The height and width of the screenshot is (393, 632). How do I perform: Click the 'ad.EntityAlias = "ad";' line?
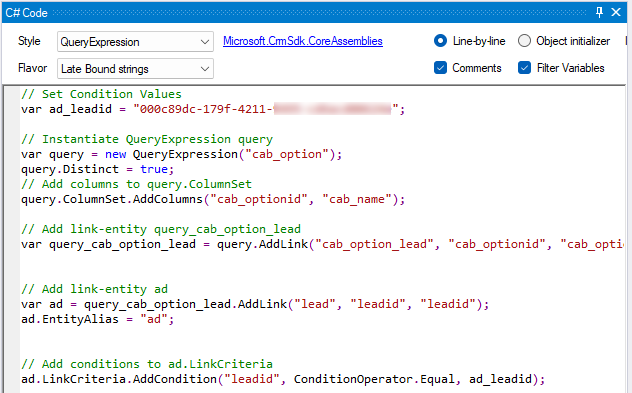click(x=98, y=320)
